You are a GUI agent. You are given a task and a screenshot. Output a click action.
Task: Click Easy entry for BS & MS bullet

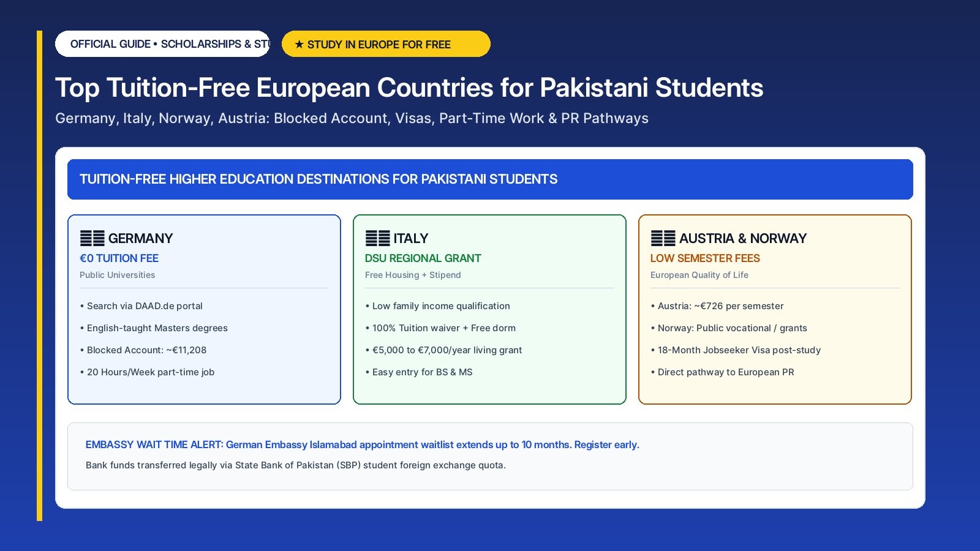[419, 372]
